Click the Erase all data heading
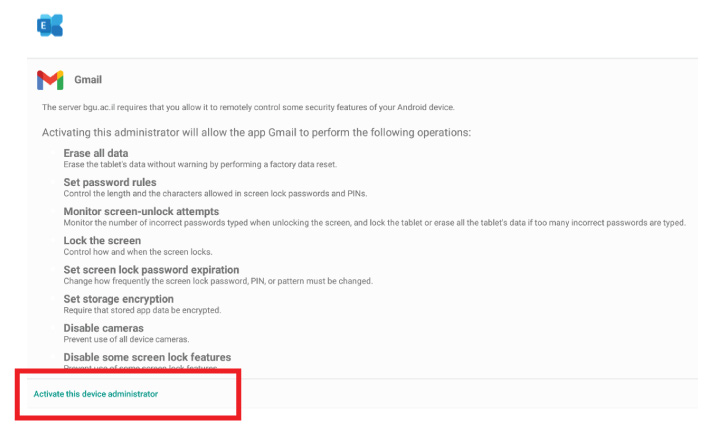 96,153
